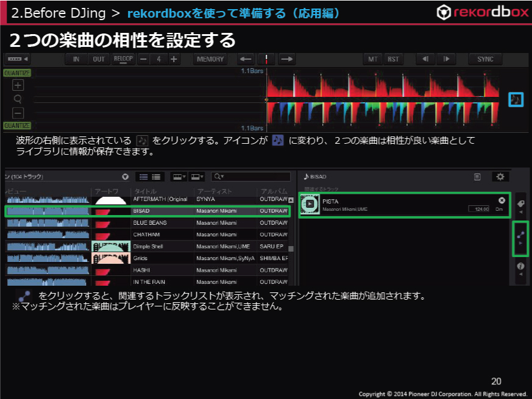Click the red cue marker button
Viewport: 532px width, 399px height.
click(266, 59)
